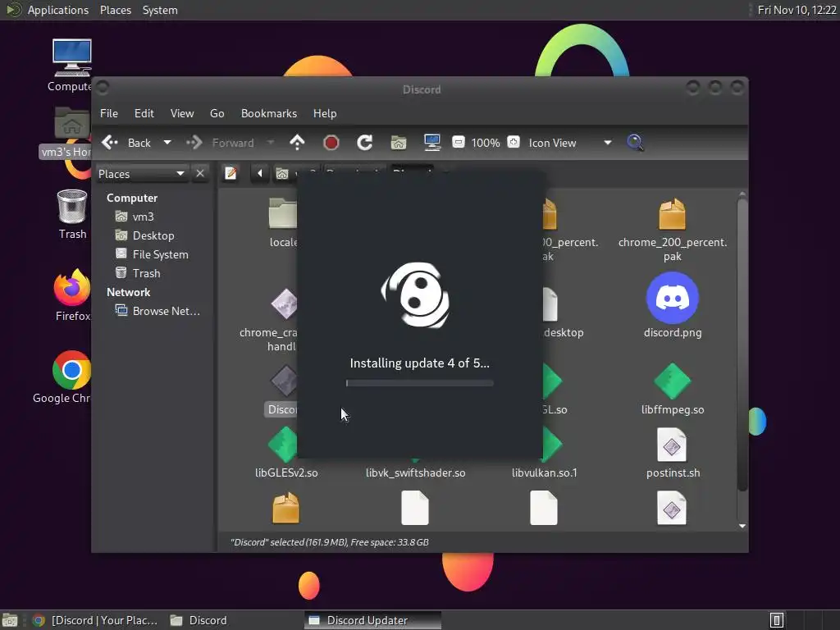The height and width of the screenshot is (630, 840).
Task: Stop loading with the red stop icon
Action: pos(331,143)
